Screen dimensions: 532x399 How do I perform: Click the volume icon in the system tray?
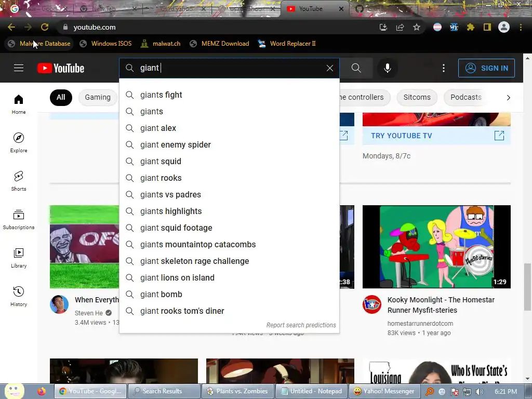(479, 392)
